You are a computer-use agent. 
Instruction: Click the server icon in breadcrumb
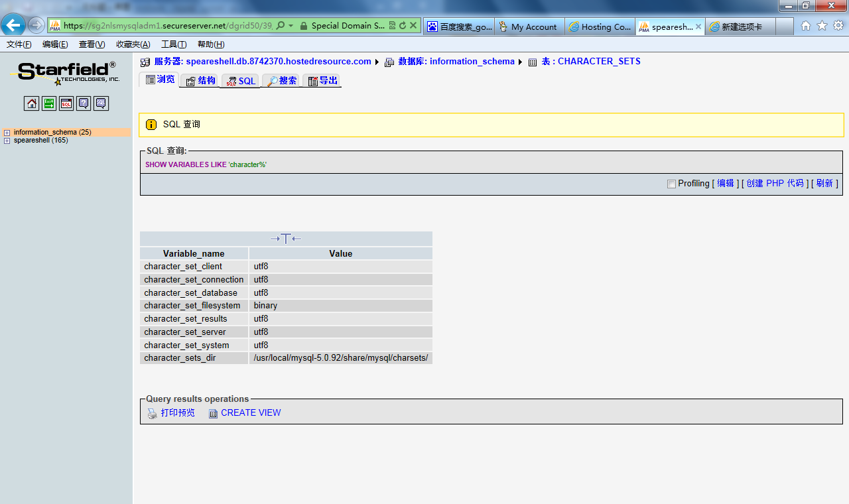pyautogui.click(x=145, y=62)
